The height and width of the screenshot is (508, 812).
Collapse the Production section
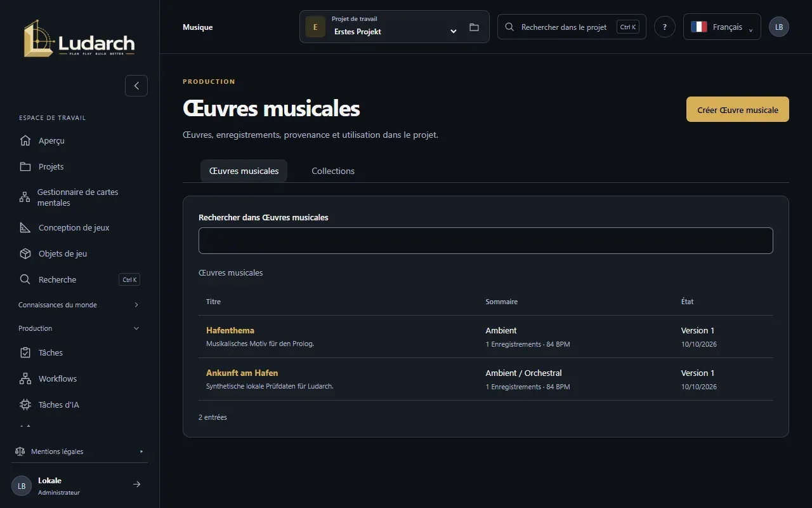(x=79, y=328)
